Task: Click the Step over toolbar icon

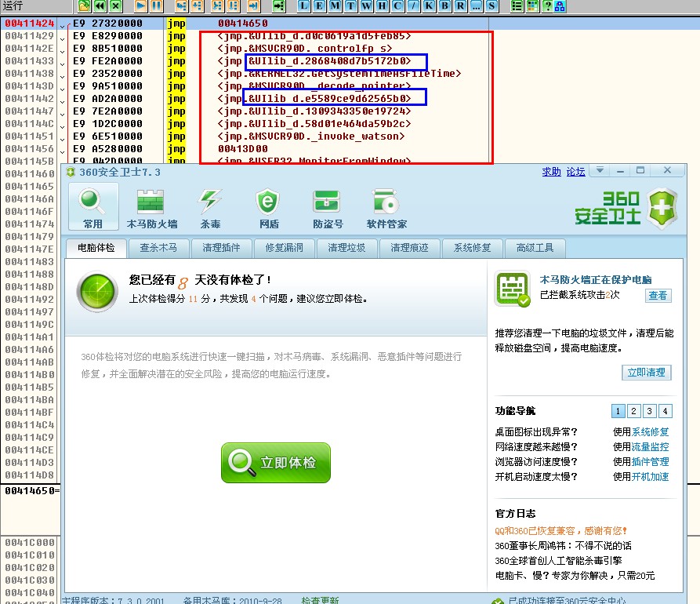Action: tap(198, 5)
